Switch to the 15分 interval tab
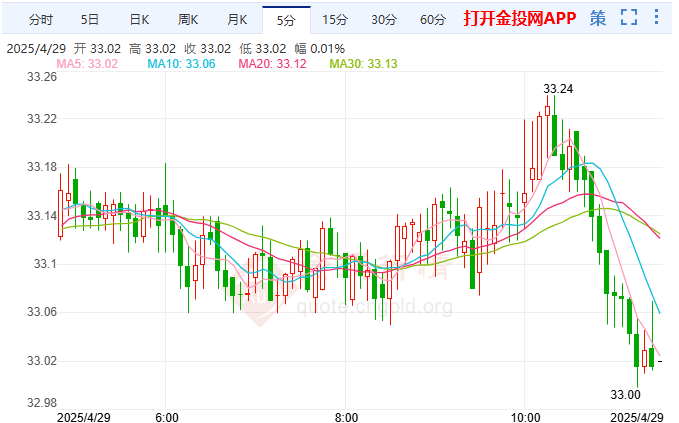Screen dimensions: 679x423 (335, 19)
